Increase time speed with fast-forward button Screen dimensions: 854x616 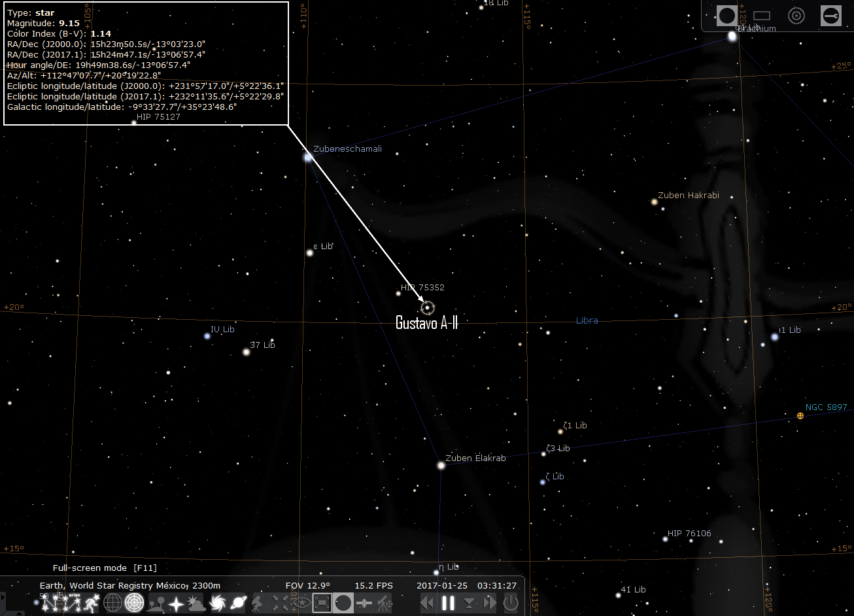pyautogui.click(x=490, y=603)
